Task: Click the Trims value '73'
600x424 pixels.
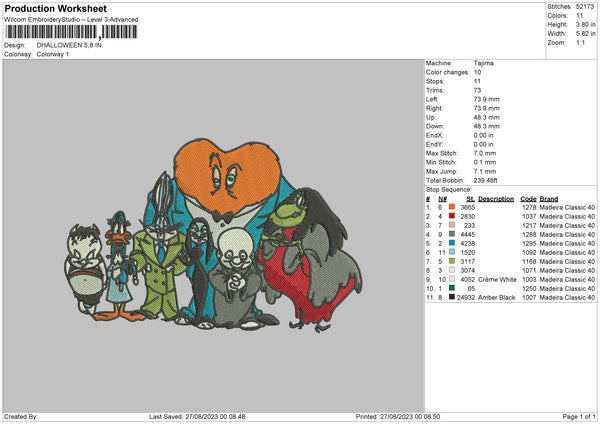Action: click(477, 90)
